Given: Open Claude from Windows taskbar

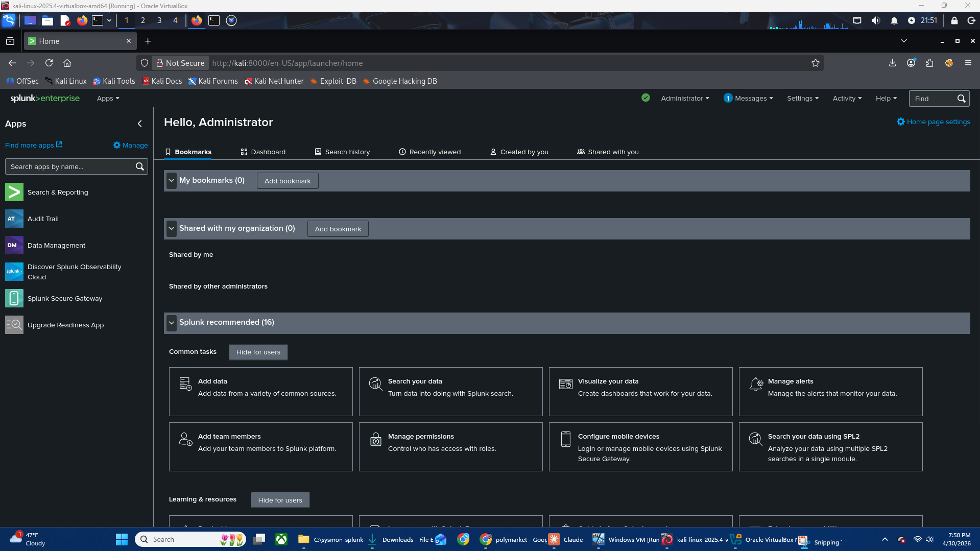Looking at the screenshot, I should coord(566,539).
